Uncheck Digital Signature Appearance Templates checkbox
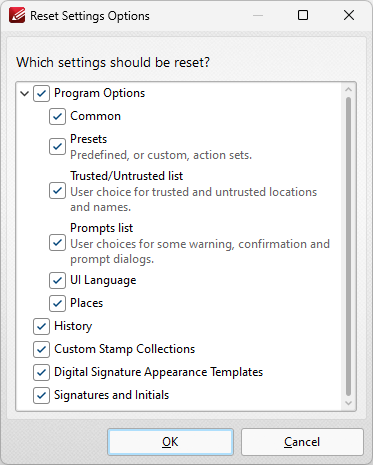Image resolution: width=373 pixels, height=465 pixels. pyautogui.click(x=41, y=373)
